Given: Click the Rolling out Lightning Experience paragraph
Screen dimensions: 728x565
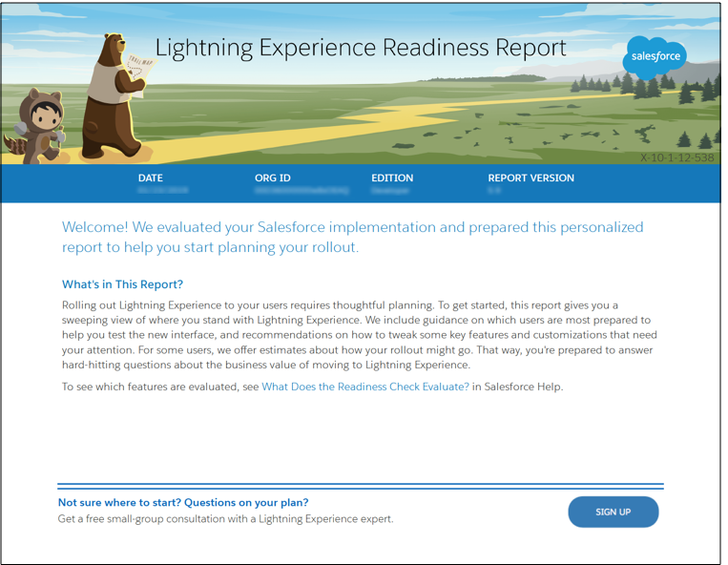Looking at the screenshot, I should tap(360, 335).
